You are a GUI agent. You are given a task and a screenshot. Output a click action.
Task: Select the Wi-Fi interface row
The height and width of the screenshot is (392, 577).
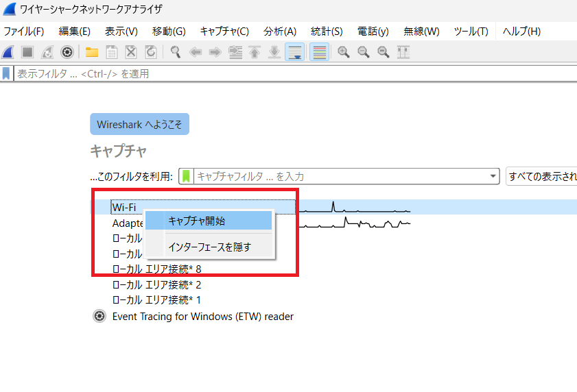333,207
